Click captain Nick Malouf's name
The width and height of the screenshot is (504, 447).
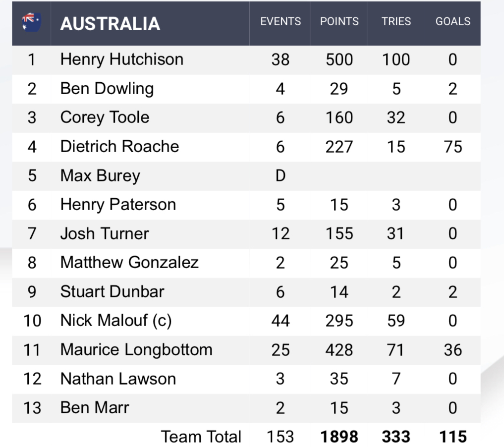point(116,321)
